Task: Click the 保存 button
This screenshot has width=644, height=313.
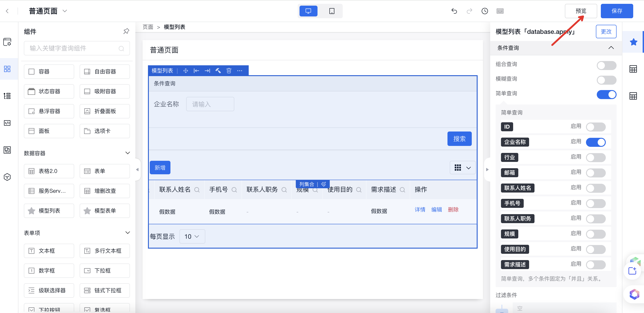Action: (x=617, y=11)
